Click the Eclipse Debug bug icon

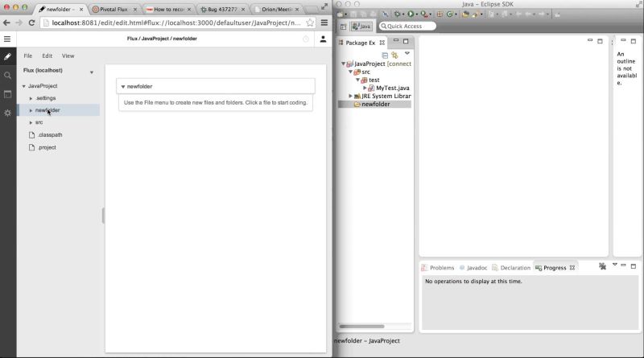click(x=397, y=14)
